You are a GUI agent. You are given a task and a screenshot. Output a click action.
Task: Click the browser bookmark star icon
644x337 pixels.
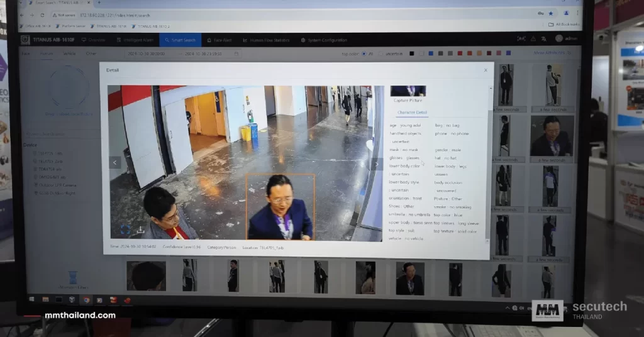point(551,13)
